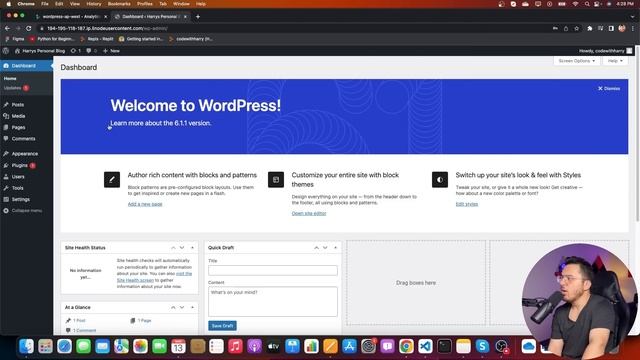Expand Screen Options dropdown
The height and width of the screenshot is (360, 640).
tap(576, 61)
